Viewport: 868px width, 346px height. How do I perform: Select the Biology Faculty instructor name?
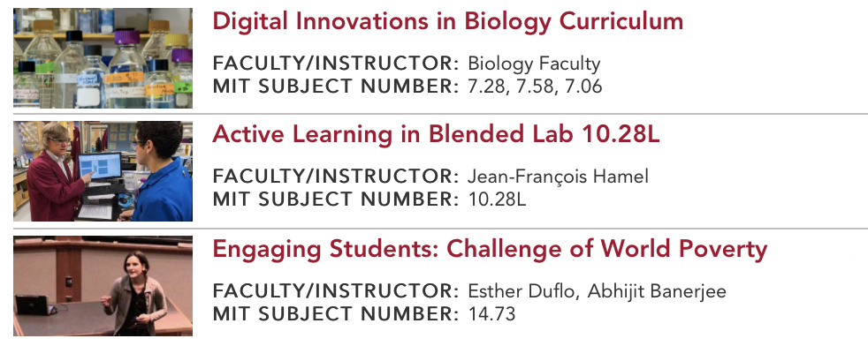534,64
